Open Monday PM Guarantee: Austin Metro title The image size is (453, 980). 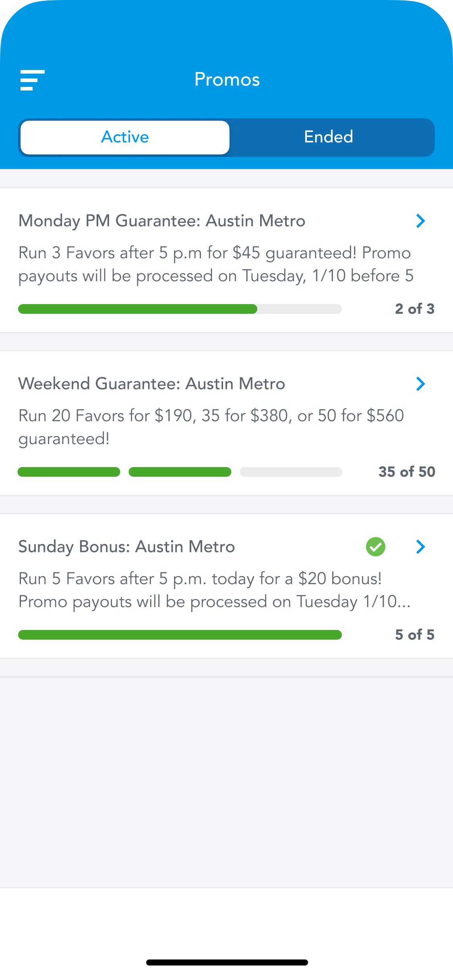(x=162, y=221)
